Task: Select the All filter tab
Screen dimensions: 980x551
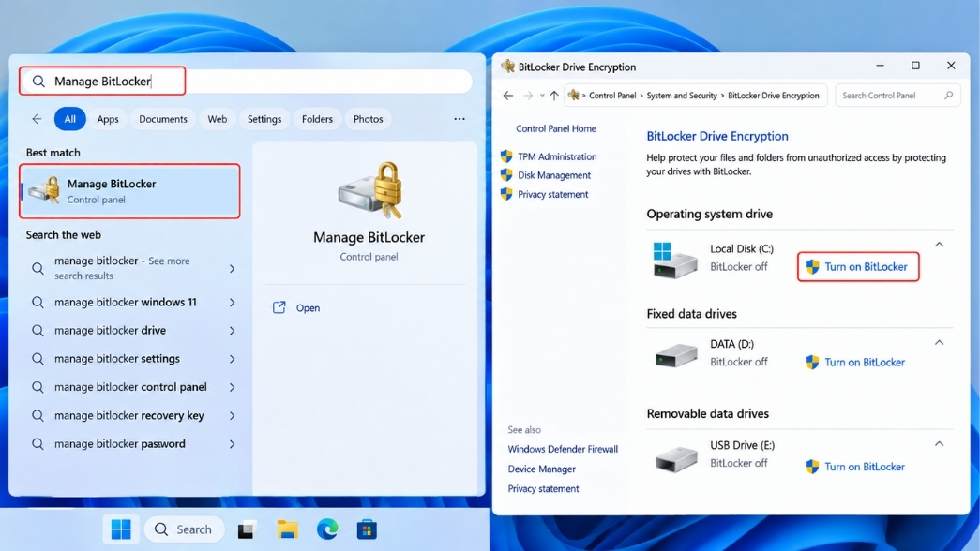Action: (x=70, y=119)
